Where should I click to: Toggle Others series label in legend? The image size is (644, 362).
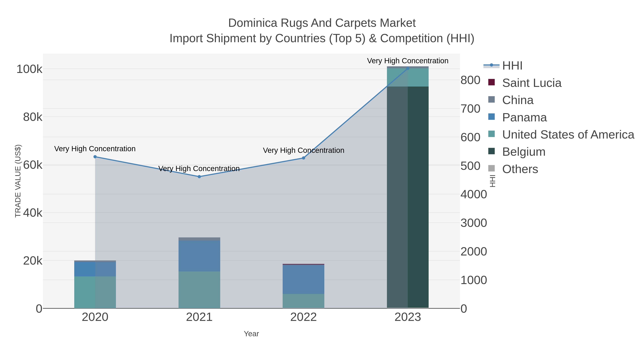[x=520, y=169]
